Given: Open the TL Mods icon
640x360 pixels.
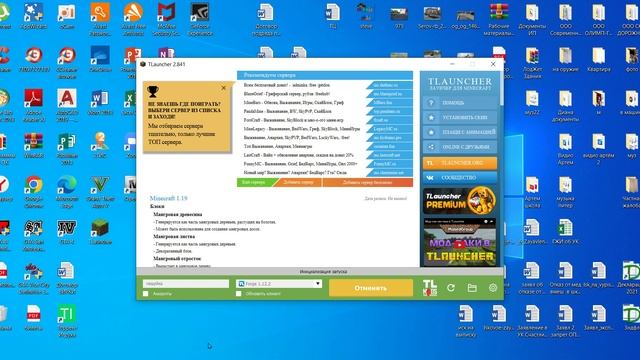Looking at the screenshot, I should click(430, 288).
